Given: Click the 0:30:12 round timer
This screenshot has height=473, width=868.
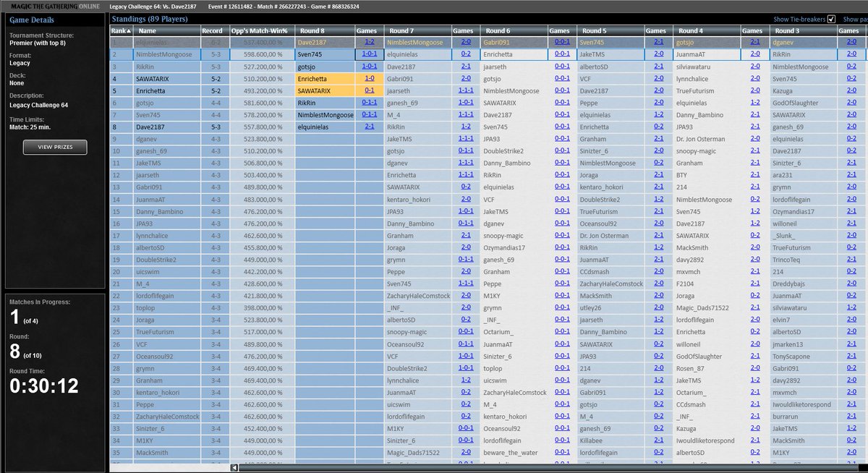Looking at the screenshot, I should tap(43, 385).
